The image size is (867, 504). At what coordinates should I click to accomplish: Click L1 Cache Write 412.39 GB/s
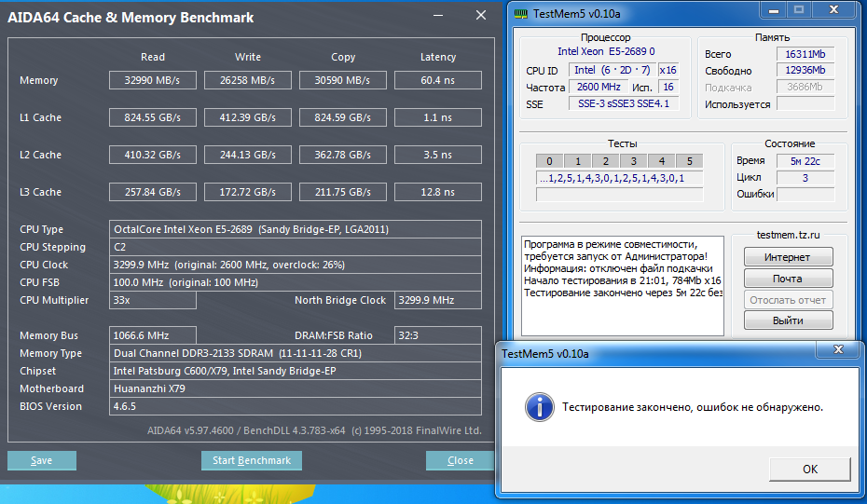(x=248, y=117)
